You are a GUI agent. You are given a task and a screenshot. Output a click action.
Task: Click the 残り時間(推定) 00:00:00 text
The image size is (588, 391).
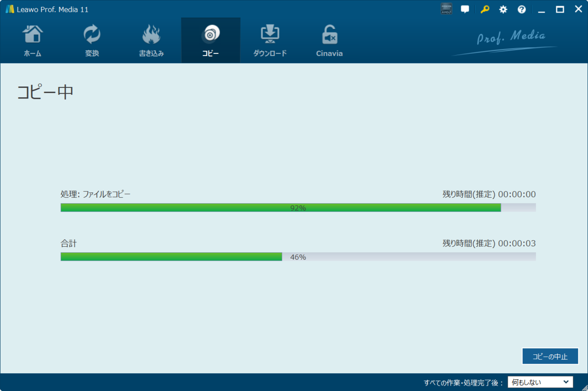click(489, 194)
